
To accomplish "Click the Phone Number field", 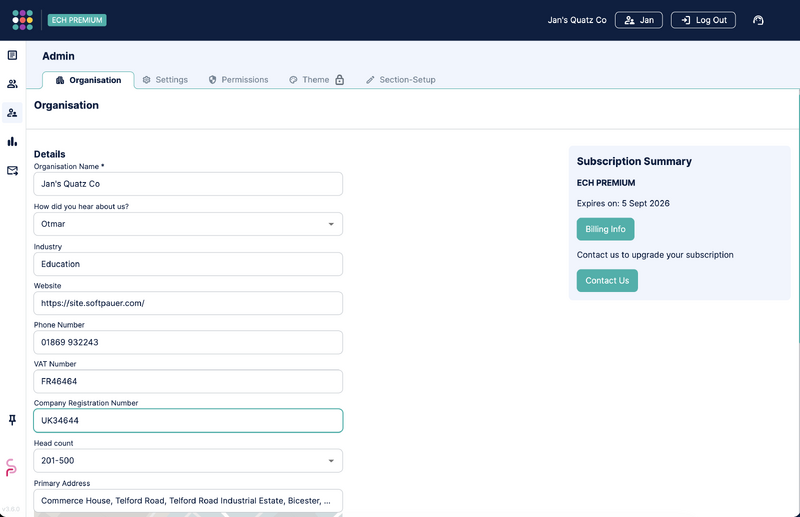I will (188, 342).
